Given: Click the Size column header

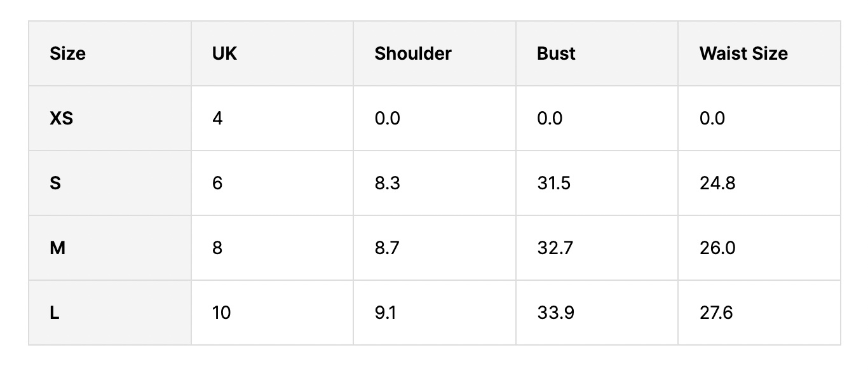Looking at the screenshot, I should pyautogui.click(x=67, y=53).
